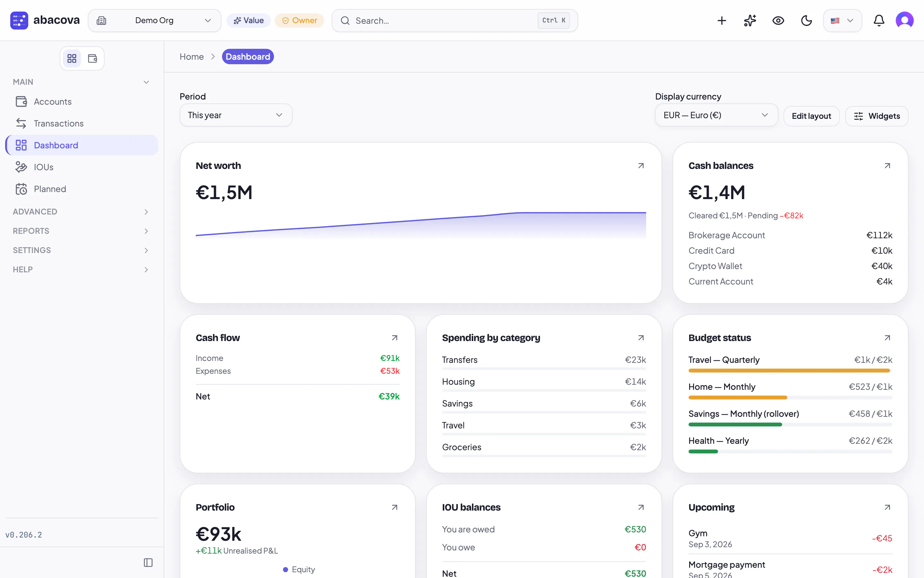924x578 pixels.
Task: Focus the Search input field
Action: (454, 21)
